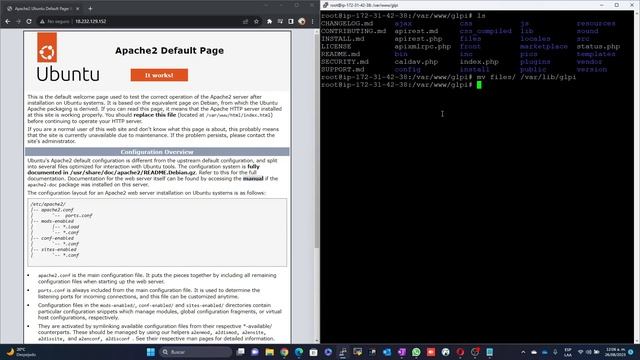Click the PuTTY terminal window title bar icon
640x360 pixels.
click(325, 5)
